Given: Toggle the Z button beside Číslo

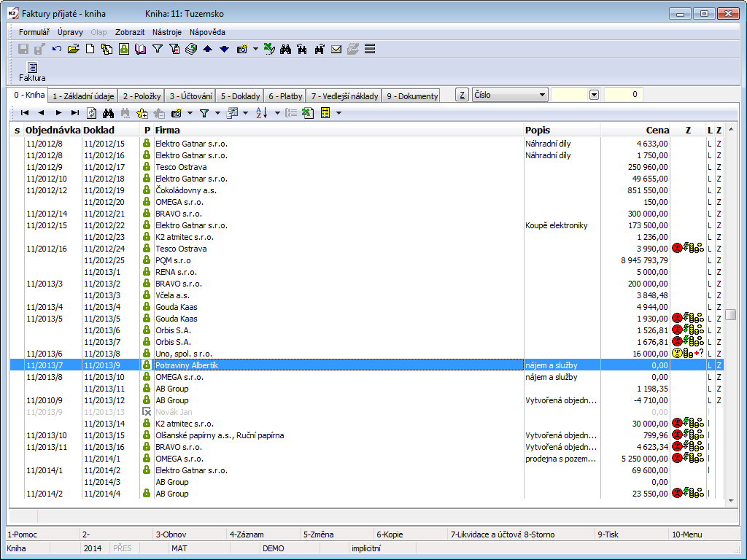Looking at the screenshot, I should 462,95.
